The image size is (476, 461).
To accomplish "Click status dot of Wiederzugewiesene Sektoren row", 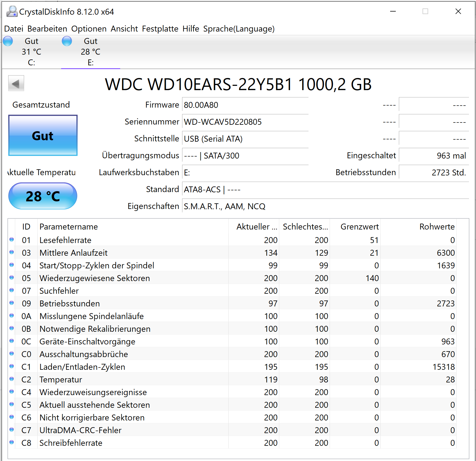I will [12, 277].
